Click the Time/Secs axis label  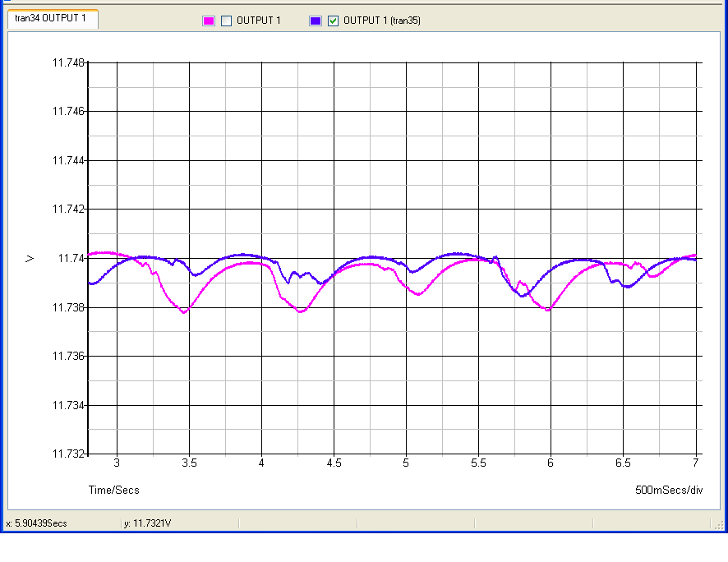click(x=113, y=490)
